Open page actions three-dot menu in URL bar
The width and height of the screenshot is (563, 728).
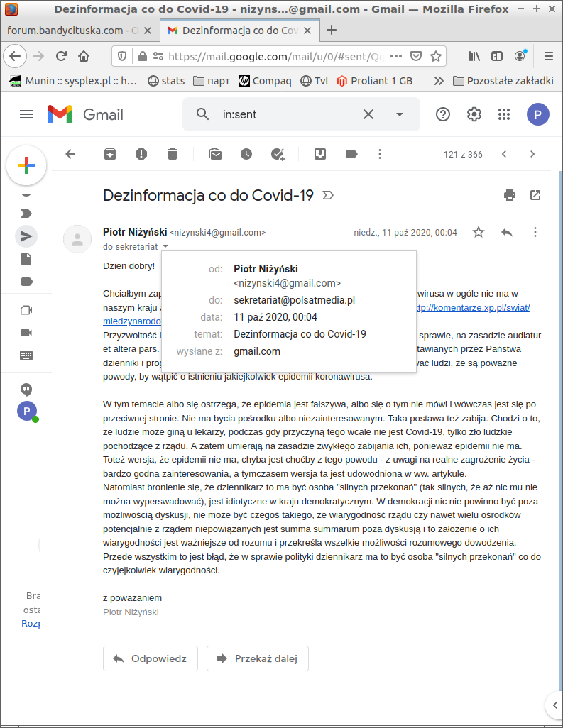pyautogui.click(x=396, y=56)
